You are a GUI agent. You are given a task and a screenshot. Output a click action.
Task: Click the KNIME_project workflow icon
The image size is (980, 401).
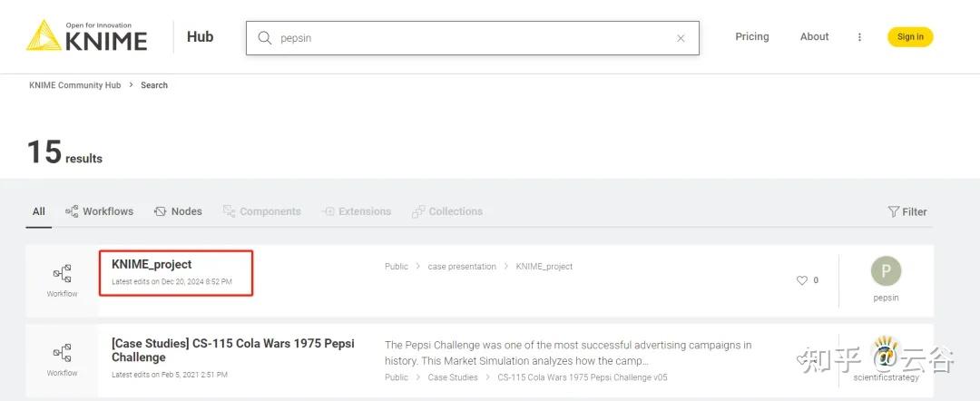pos(62,274)
